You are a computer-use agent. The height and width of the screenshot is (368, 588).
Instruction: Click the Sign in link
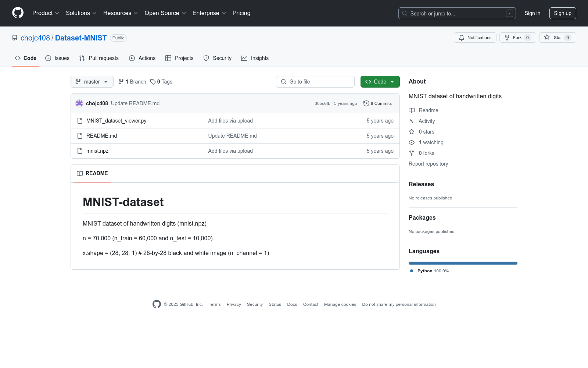pos(533,13)
